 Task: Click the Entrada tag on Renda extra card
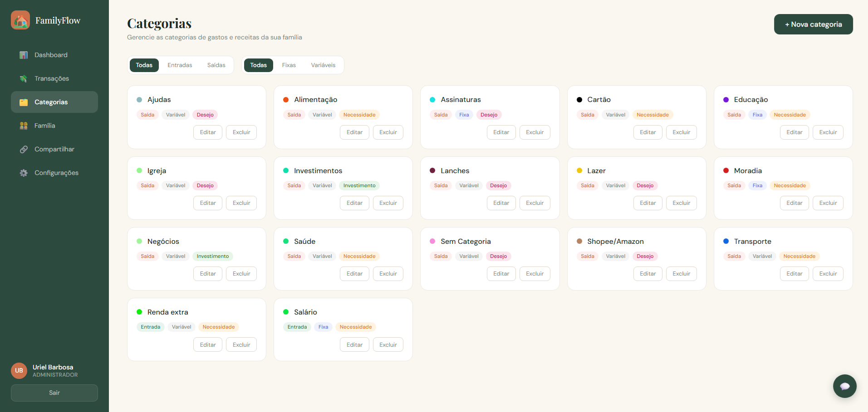[151, 327]
